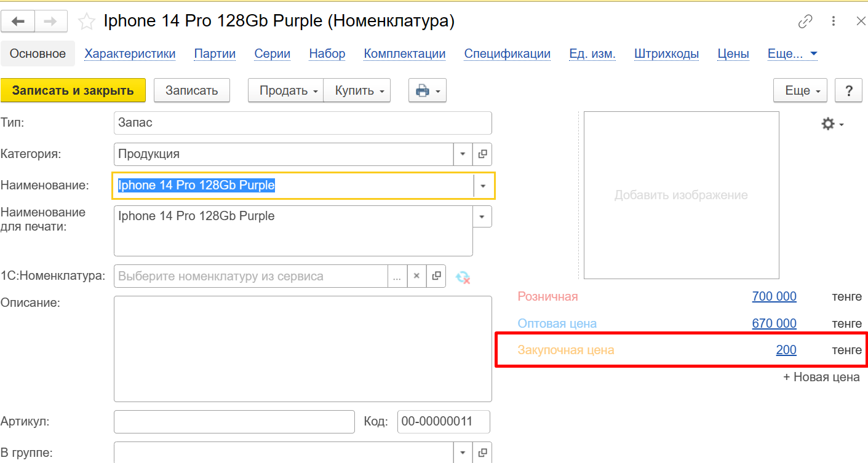Expand the Наименование dropdown arrow
This screenshot has height=463, width=868.
pyautogui.click(x=483, y=186)
